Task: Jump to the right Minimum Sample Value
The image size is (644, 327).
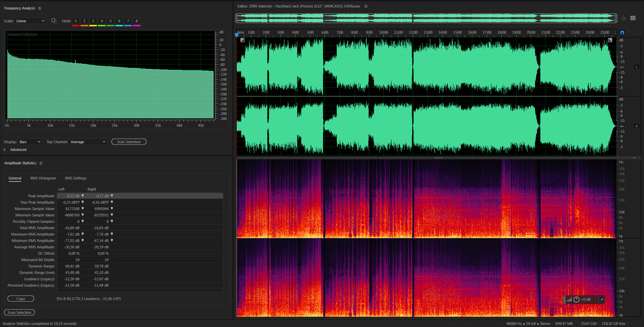Action: [x=112, y=215]
